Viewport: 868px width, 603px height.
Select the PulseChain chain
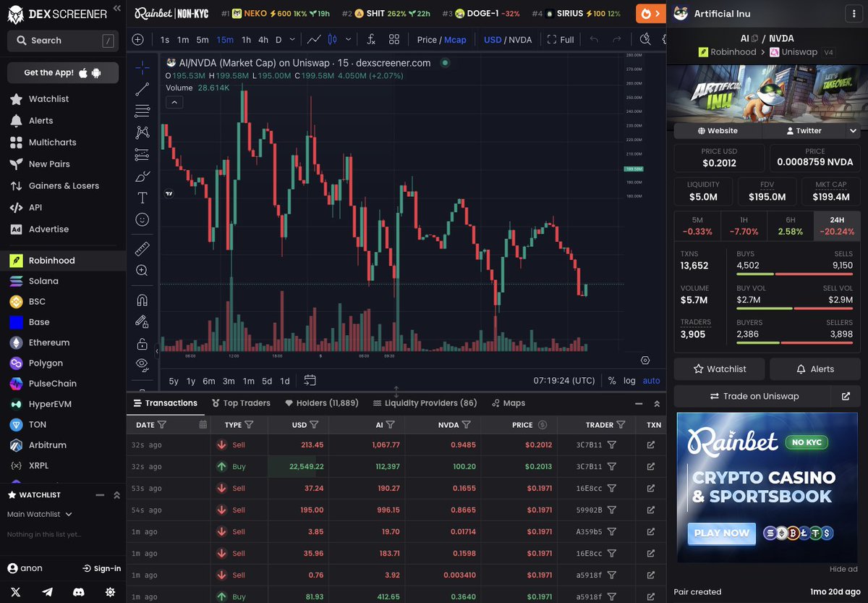point(53,384)
